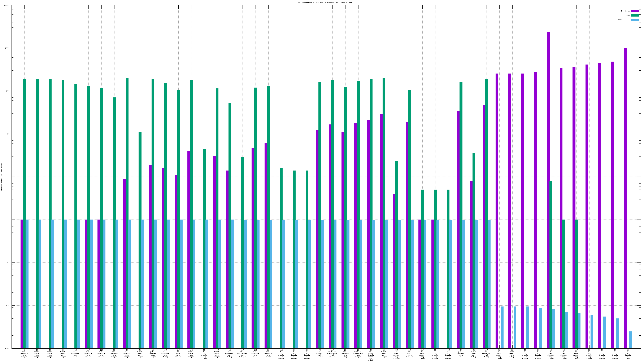Click the list.dnswl.org 5 hops axis label
The width and height of the screenshot is (644, 362).
(396, 354)
